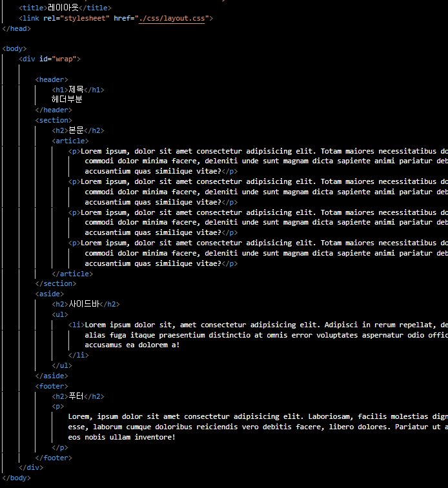Click the opening <section> tag

54,121
